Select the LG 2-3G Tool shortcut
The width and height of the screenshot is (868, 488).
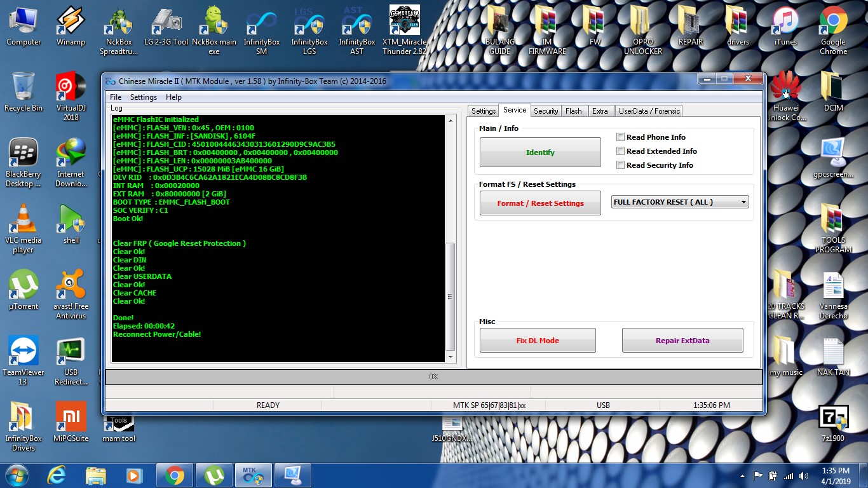tap(166, 26)
